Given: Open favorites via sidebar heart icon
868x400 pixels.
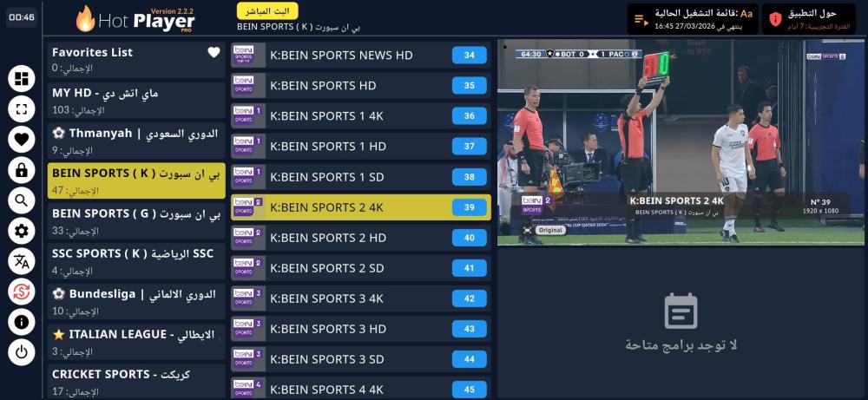Looking at the screenshot, I should pyautogui.click(x=22, y=140).
